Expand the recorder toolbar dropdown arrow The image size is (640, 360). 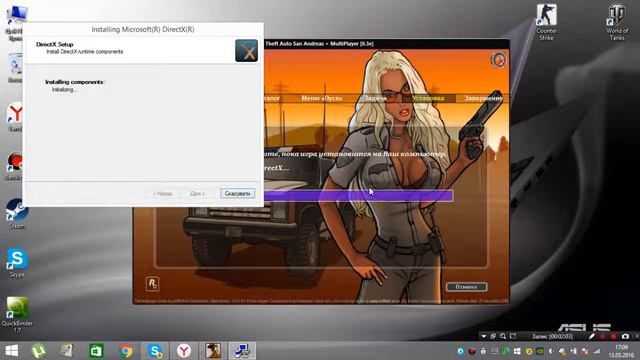484,336
